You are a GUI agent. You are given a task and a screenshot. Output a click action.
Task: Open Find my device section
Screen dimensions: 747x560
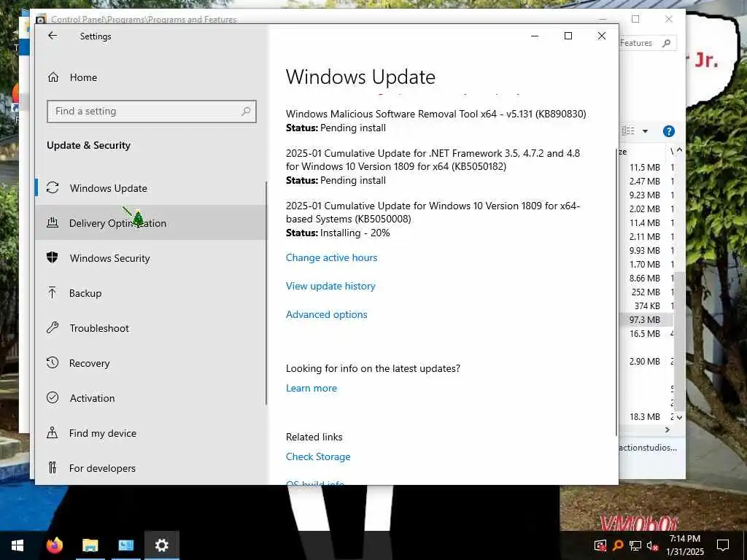coord(150,433)
